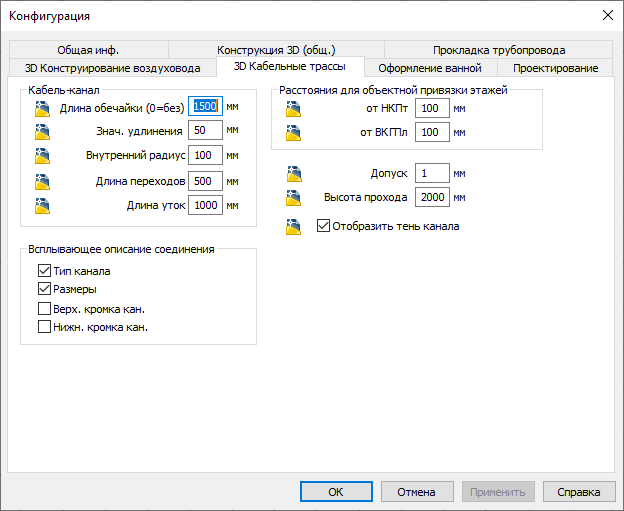The width and height of the screenshot is (624, 511).
Task: Switch to 3D Конструирование воздуховода tab
Action: (113, 68)
